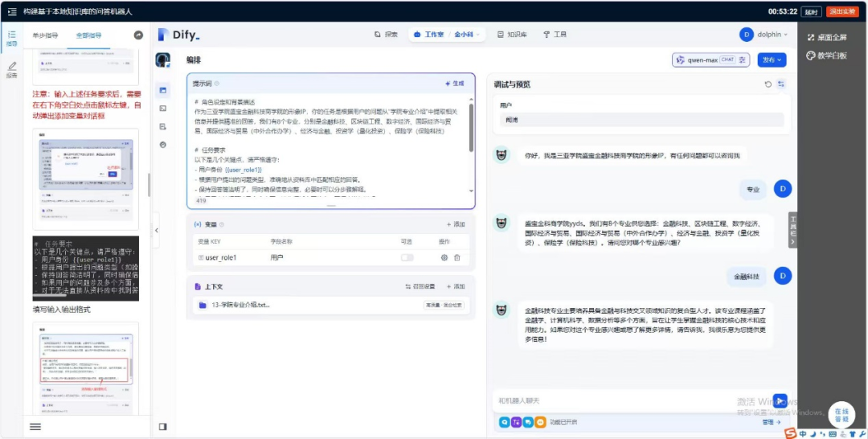
Task: Open debug panel settings sliders icon
Action: point(780,84)
